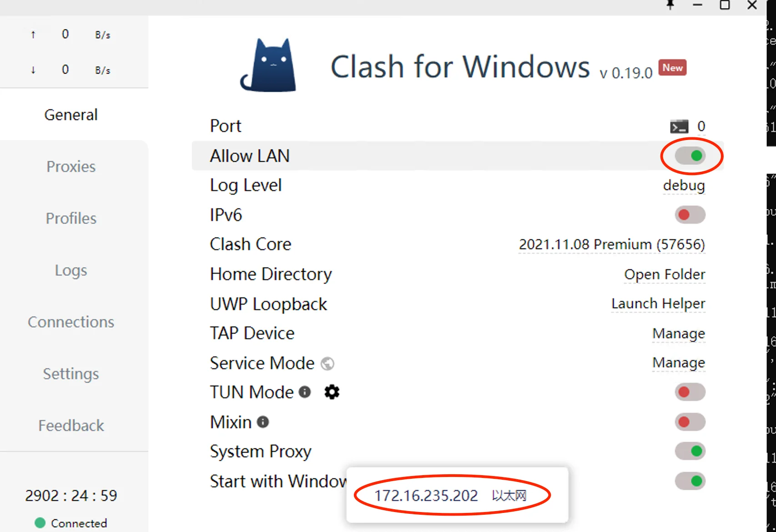776x532 pixels.
Task: Switch to the Profiles tab
Action: (71, 218)
